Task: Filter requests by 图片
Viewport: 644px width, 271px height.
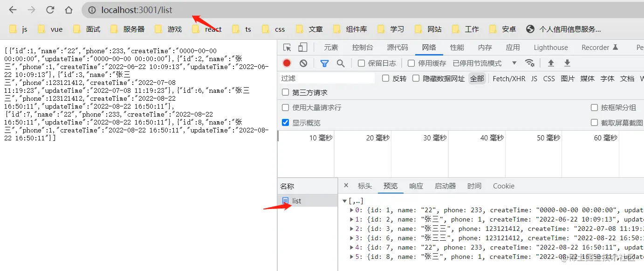Action: tap(568, 78)
